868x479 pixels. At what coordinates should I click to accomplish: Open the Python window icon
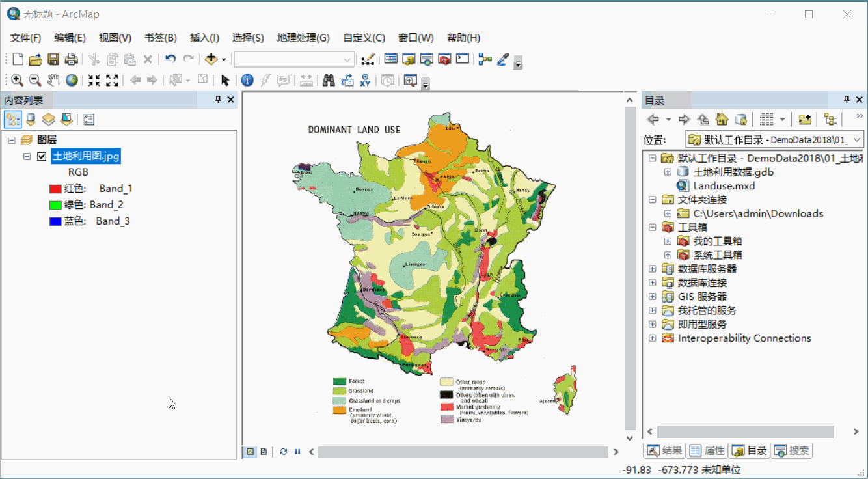click(463, 59)
